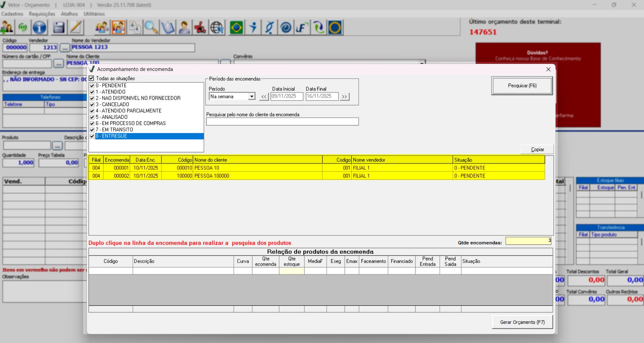Screen dimensions: 644x343
Task: Go to previous period with '<<' button
Action: point(264,97)
